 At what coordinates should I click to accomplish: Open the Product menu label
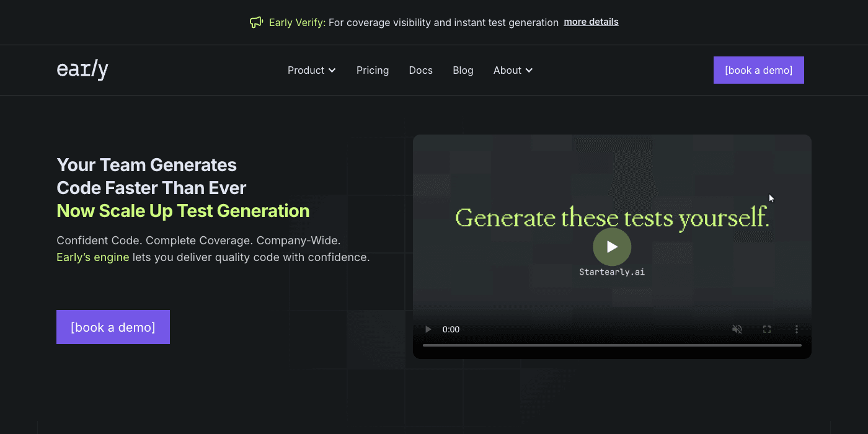click(306, 71)
